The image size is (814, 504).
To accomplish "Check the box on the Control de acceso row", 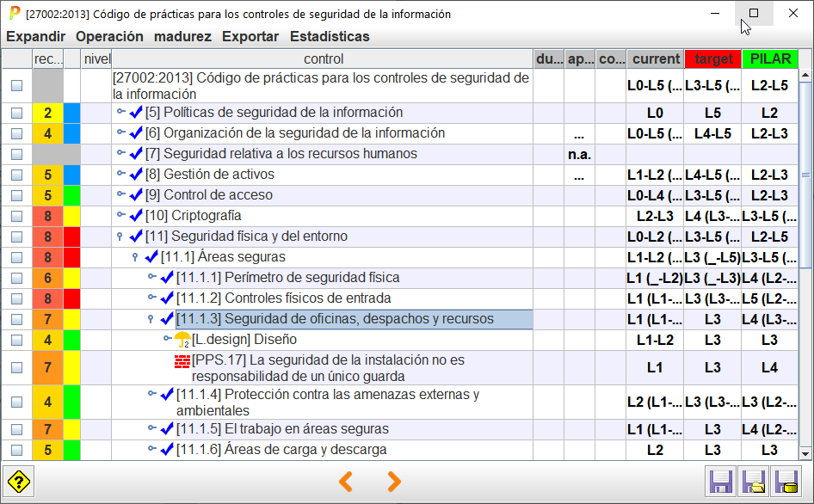I will (16, 196).
